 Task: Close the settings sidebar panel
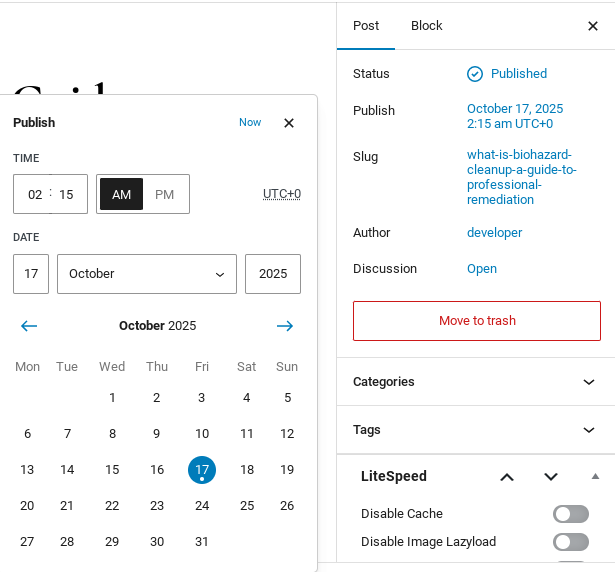(x=593, y=26)
